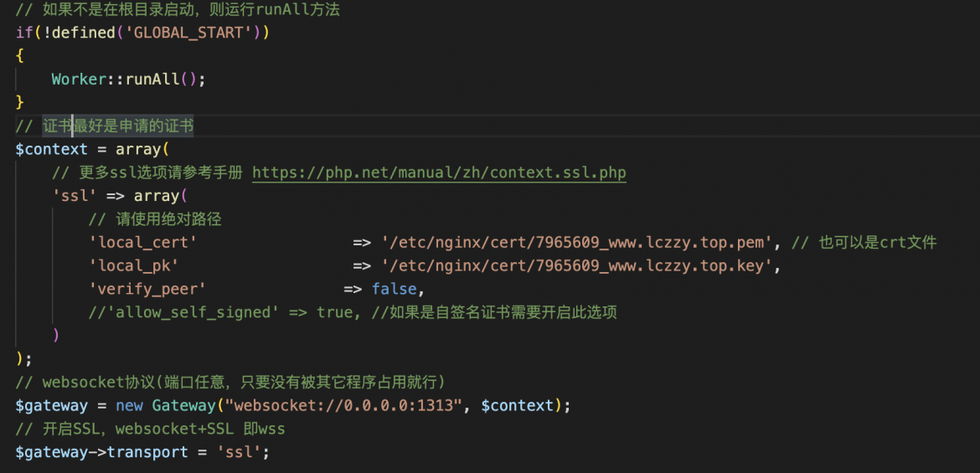The height and width of the screenshot is (473, 980).
Task: Click the commented allow_self_signed option line
Action: point(353,311)
